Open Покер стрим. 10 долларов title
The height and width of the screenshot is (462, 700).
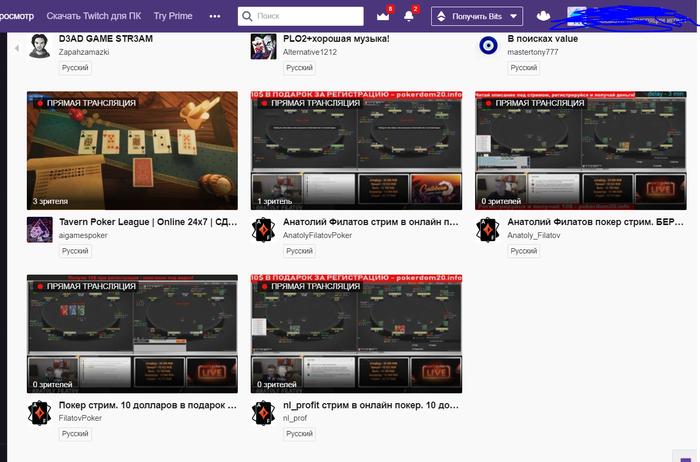[148, 405]
